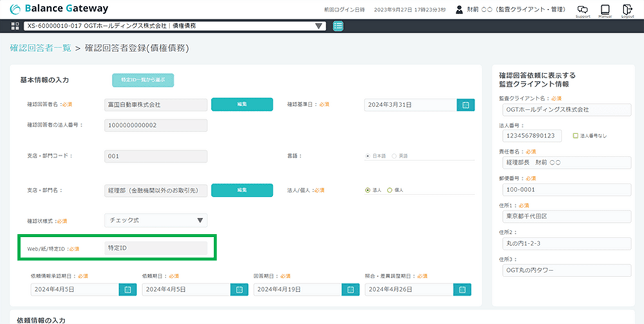Click the Logout icon
The width and height of the screenshot is (644, 324).
pos(627,10)
